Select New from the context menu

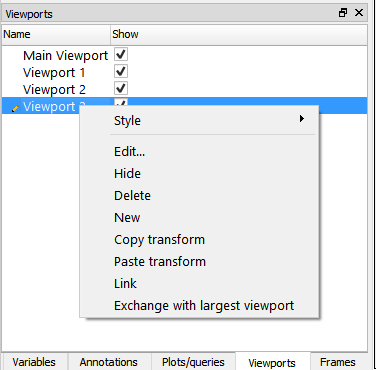199,218
